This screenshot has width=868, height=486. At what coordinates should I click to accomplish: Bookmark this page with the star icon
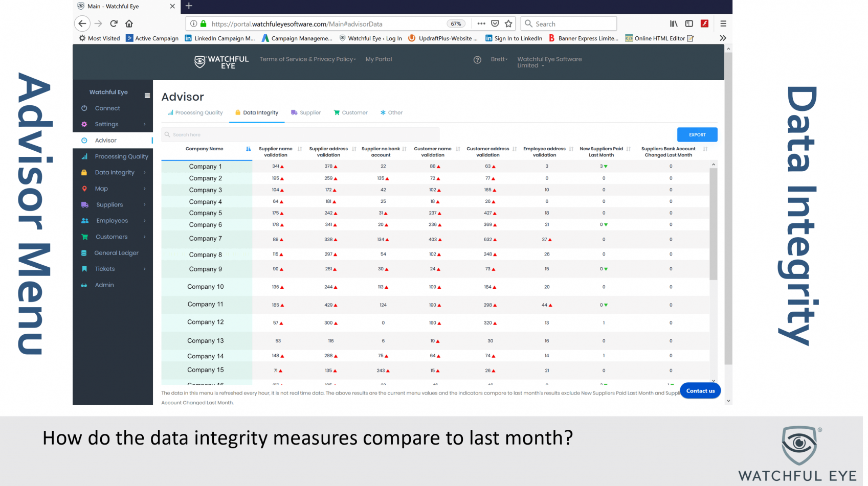pyautogui.click(x=508, y=24)
